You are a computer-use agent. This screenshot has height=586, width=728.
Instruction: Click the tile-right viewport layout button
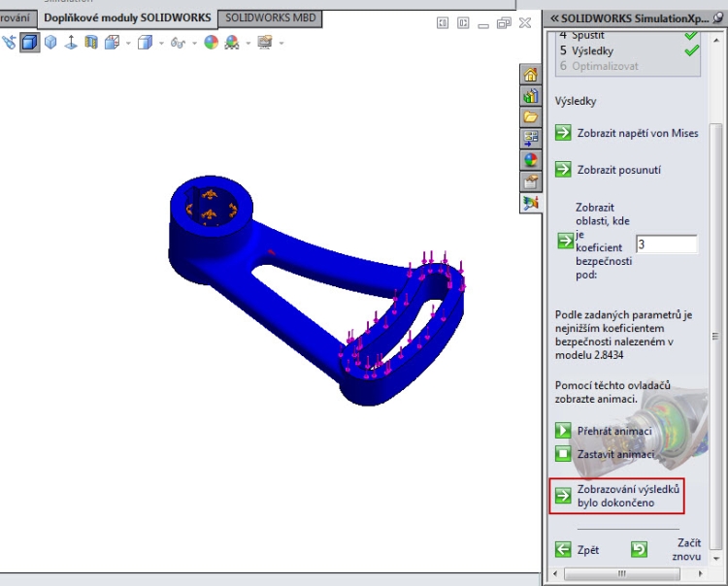tap(463, 22)
